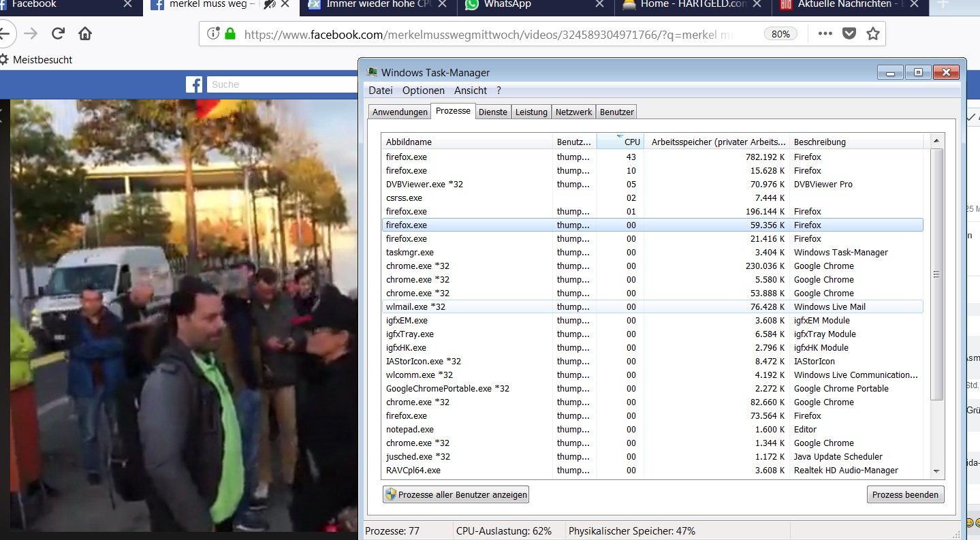Mute the merkel muss weg tab audio
This screenshot has width=980, height=540.
click(x=269, y=5)
